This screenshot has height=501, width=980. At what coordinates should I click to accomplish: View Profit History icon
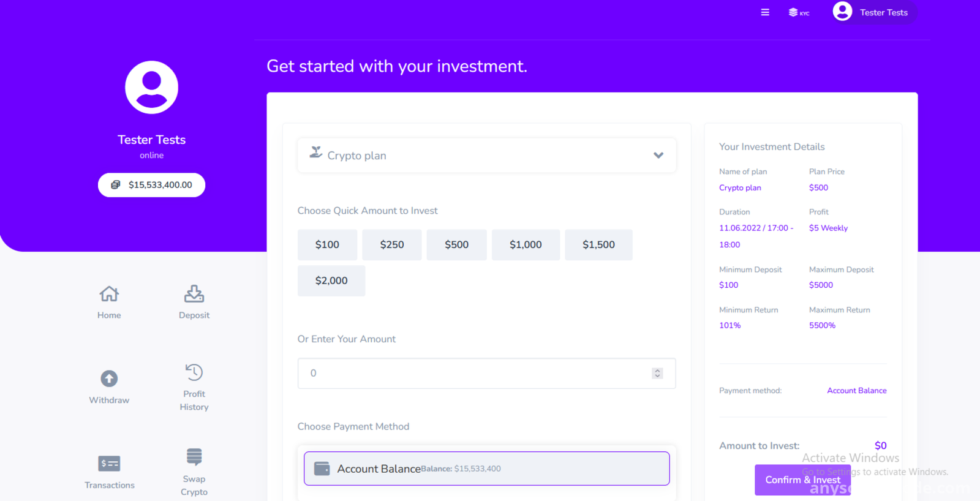pos(194,372)
